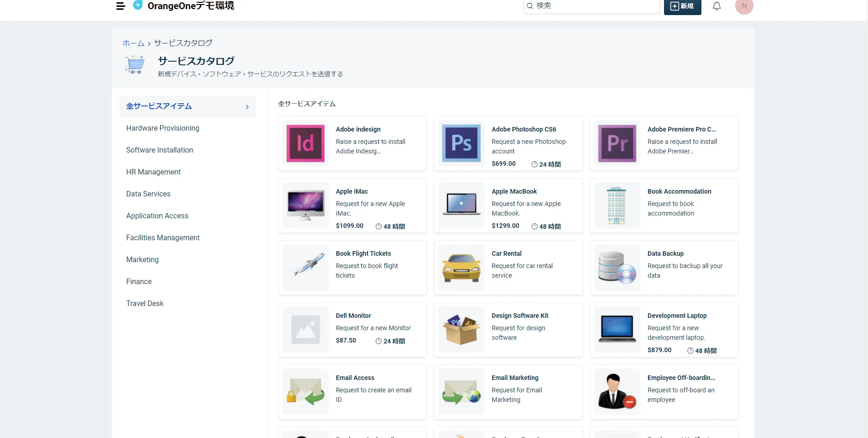Image resolution: width=868 pixels, height=438 pixels.
Task: Open the notifications bell
Action: pos(716,6)
